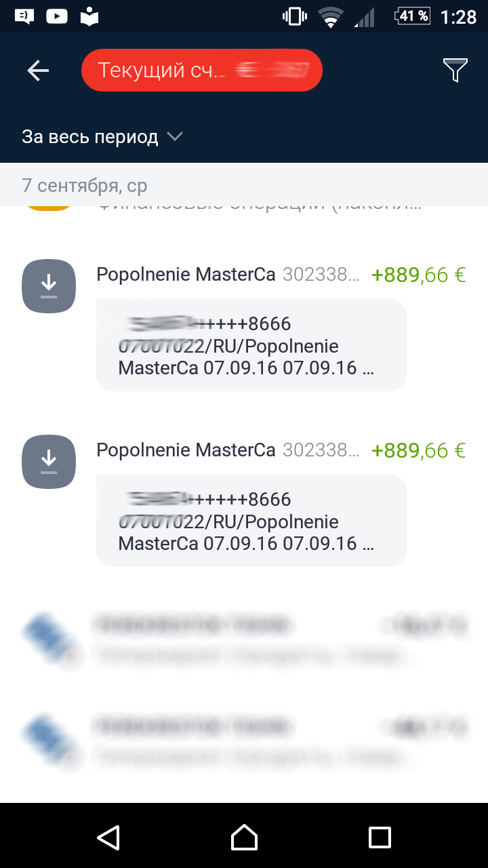Image resolution: width=488 pixels, height=868 pixels.
Task: Open the transaction filter funnel icon
Action: [455, 70]
